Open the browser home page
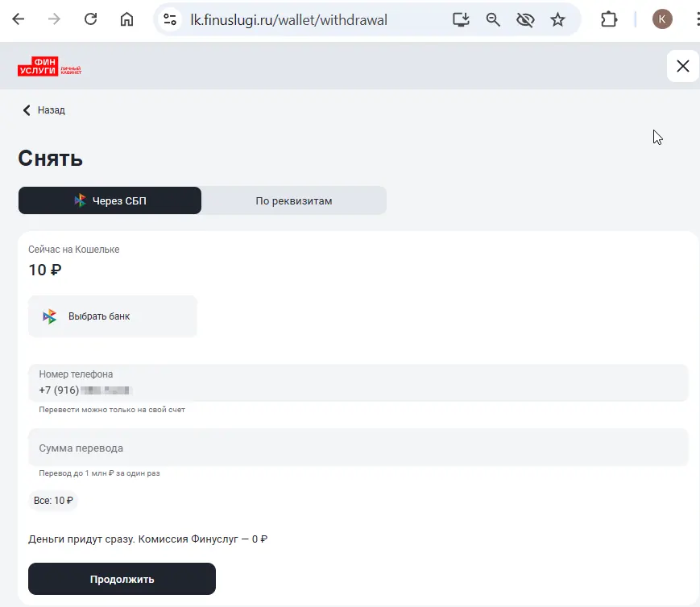Screen dimensions: 700x607 [126, 19]
